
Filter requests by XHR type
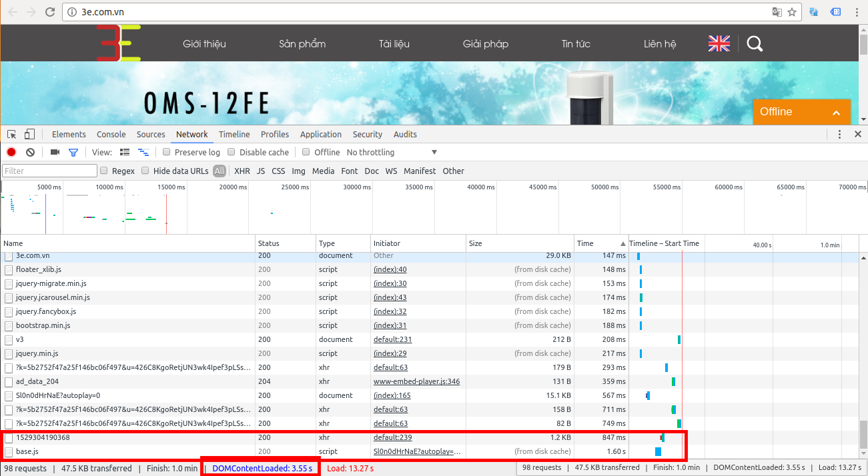pyautogui.click(x=242, y=171)
